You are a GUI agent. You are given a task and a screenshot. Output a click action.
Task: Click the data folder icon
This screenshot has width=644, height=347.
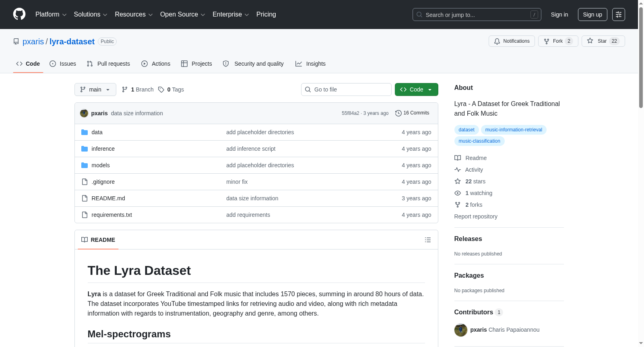tap(85, 132)
